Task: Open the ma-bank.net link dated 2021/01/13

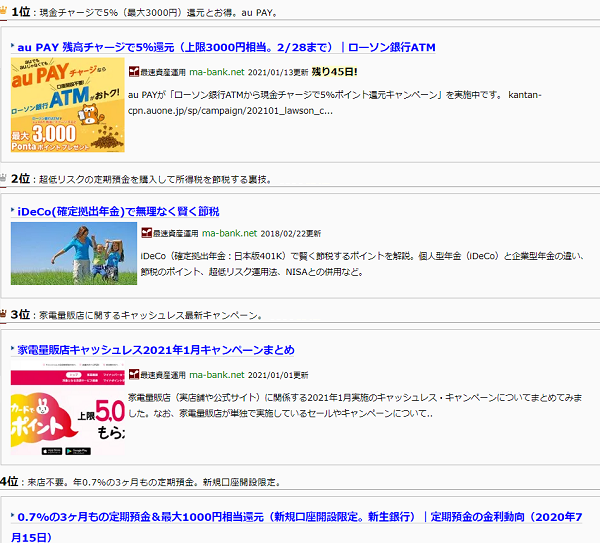Action: pyautogui.click(x=217, y=72)
